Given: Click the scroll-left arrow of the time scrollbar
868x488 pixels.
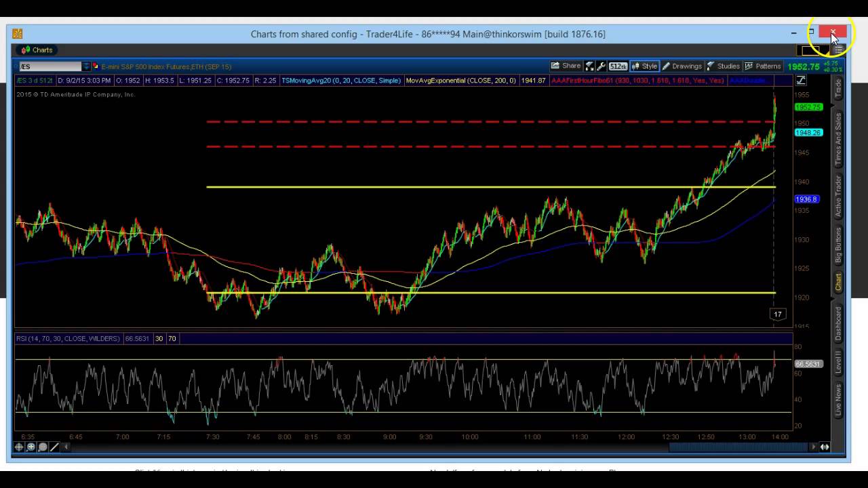Looking at the screenshot, I should (x=66, y=447).
